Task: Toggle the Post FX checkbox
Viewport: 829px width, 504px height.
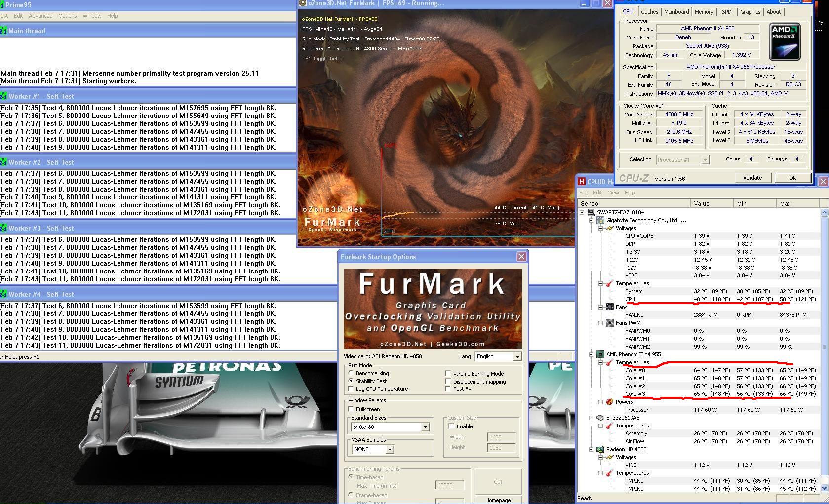Action: click(448, 389)
